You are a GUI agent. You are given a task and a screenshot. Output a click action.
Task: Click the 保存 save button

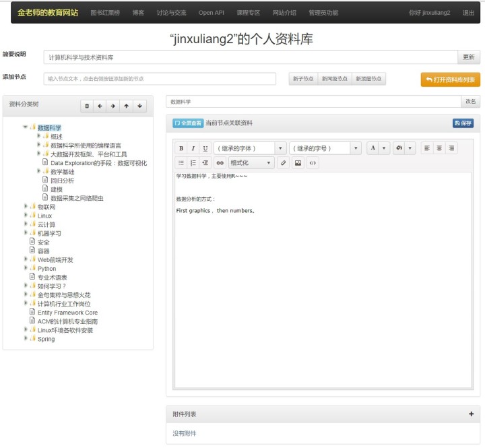coord(463,123)
